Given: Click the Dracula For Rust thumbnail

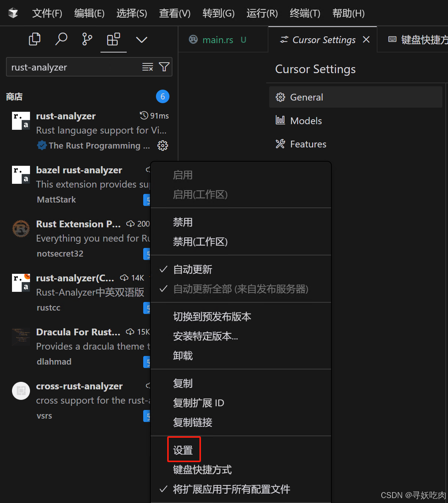Looking at the screenshot, I should pos(21,337).
